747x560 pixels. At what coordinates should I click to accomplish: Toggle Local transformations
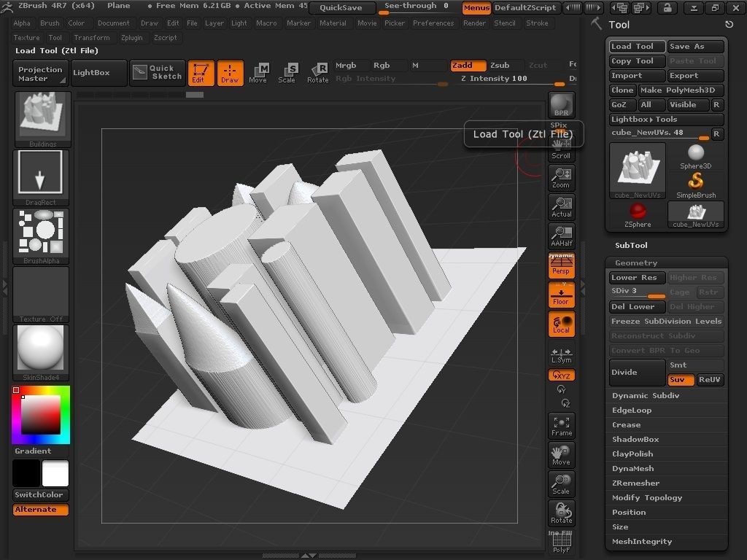point(561,324)
